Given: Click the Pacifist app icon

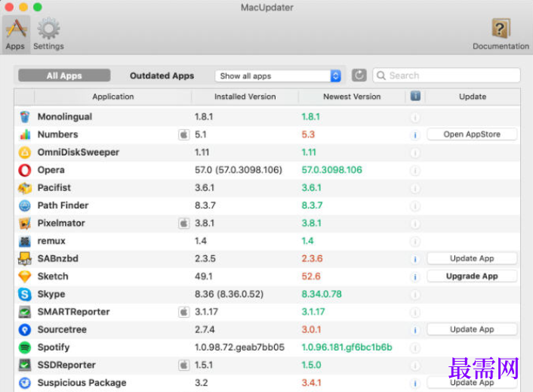Looking at the screenshot, I should coord(25,187).
